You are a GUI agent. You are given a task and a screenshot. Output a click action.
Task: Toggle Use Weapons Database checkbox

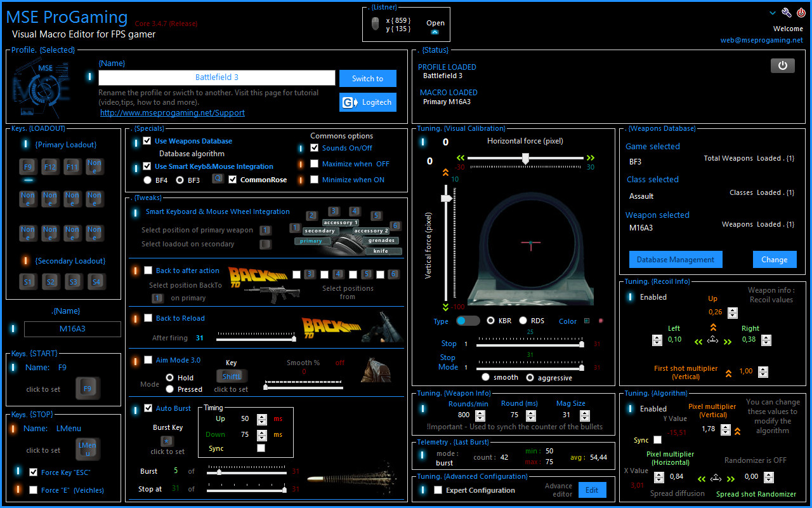coord(147,141)
